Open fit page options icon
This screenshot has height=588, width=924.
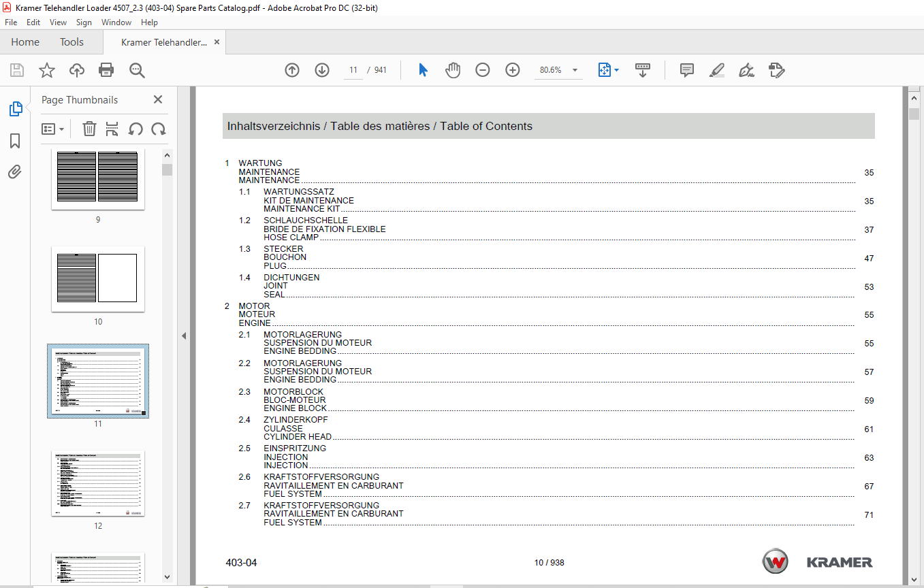(608, 70)
